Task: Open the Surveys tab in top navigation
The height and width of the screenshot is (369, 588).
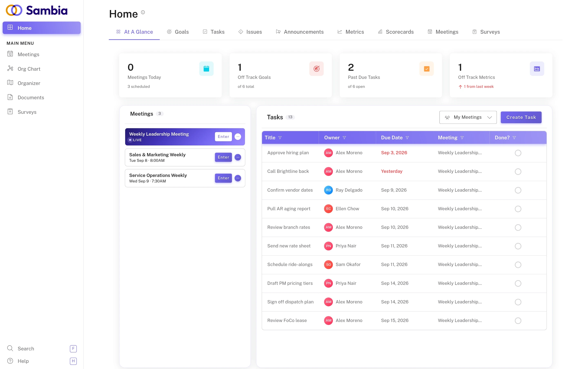Action: coord(486,32)
